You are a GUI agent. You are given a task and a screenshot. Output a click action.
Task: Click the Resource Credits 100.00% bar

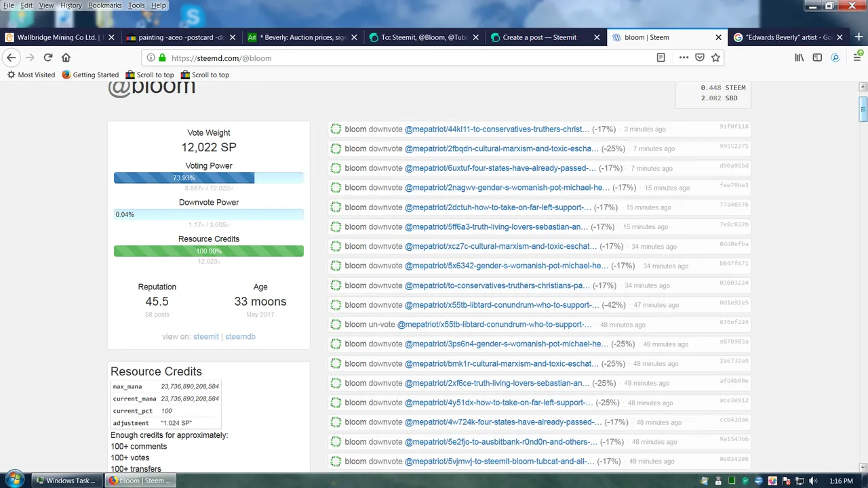[x=209, y=251]
